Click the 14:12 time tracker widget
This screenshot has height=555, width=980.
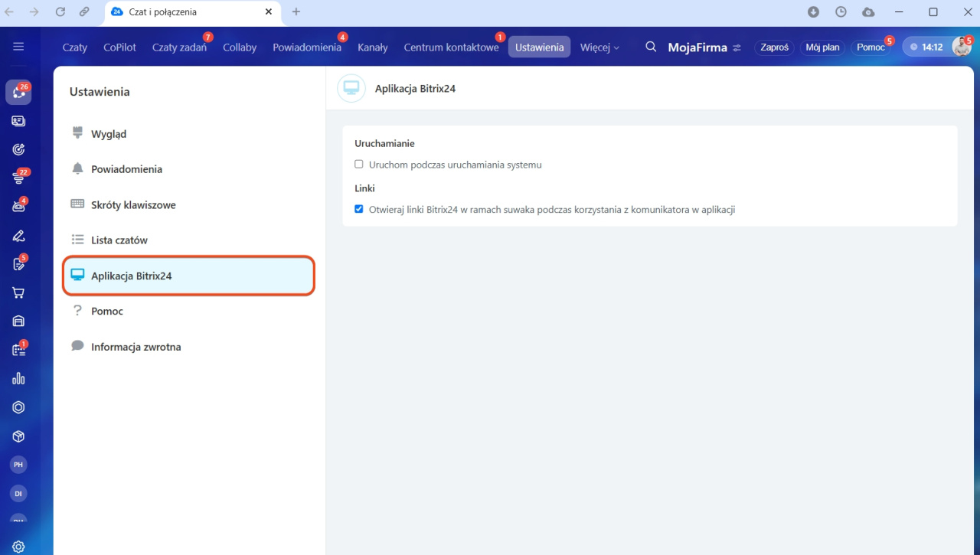[x=925, y=47]
